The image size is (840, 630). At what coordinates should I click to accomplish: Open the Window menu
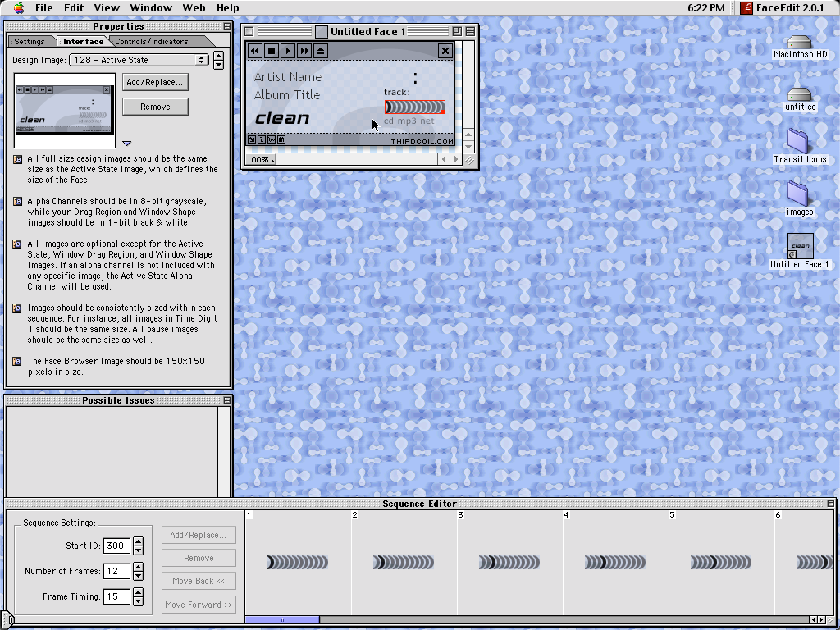151,7
